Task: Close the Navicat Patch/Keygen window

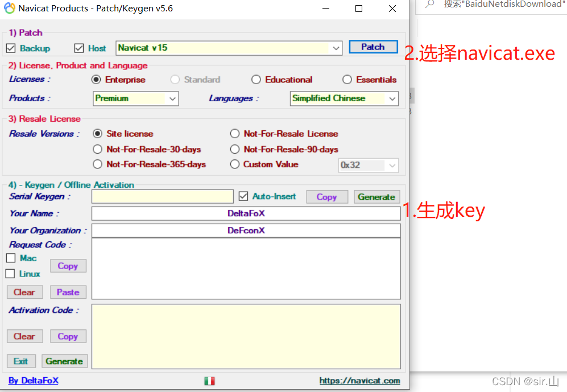Action: (x=392, y=9)
